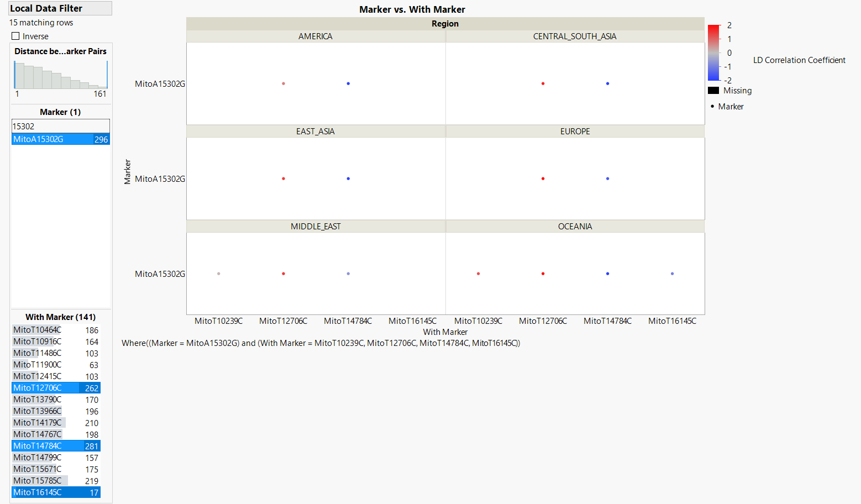
Task: Click the Marker filter search box showing 15302
Action: [x=60, y=126]
